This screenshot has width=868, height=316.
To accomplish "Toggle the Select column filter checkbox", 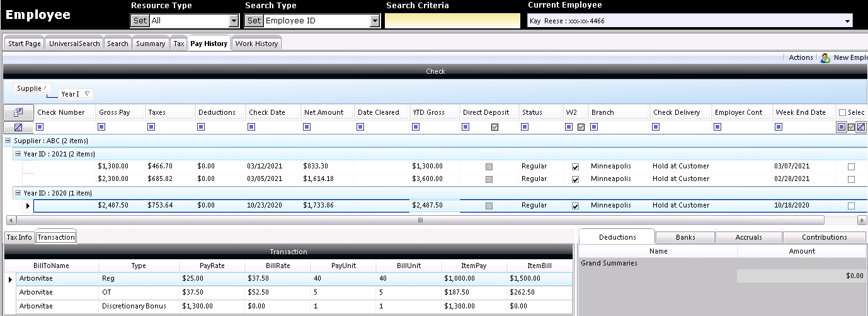I will point(851,127).
